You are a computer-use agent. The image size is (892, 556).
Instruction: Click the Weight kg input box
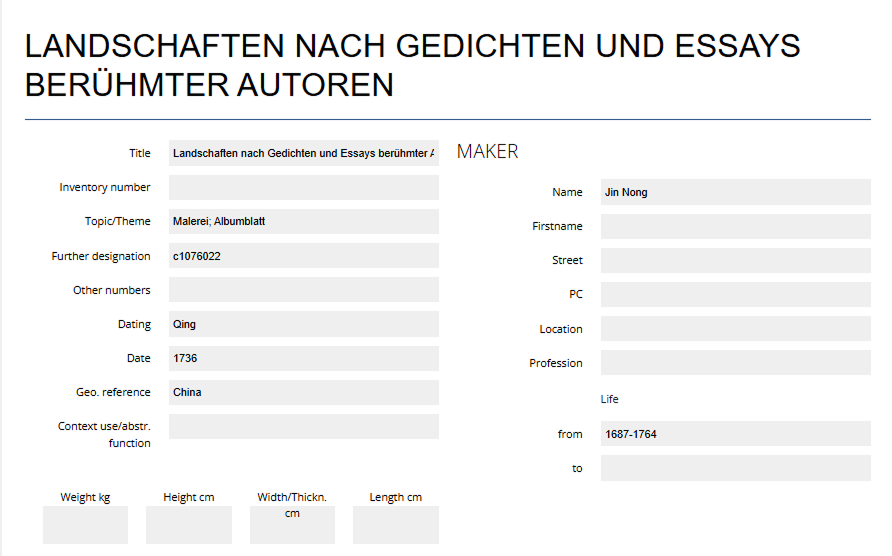(85, 525)
